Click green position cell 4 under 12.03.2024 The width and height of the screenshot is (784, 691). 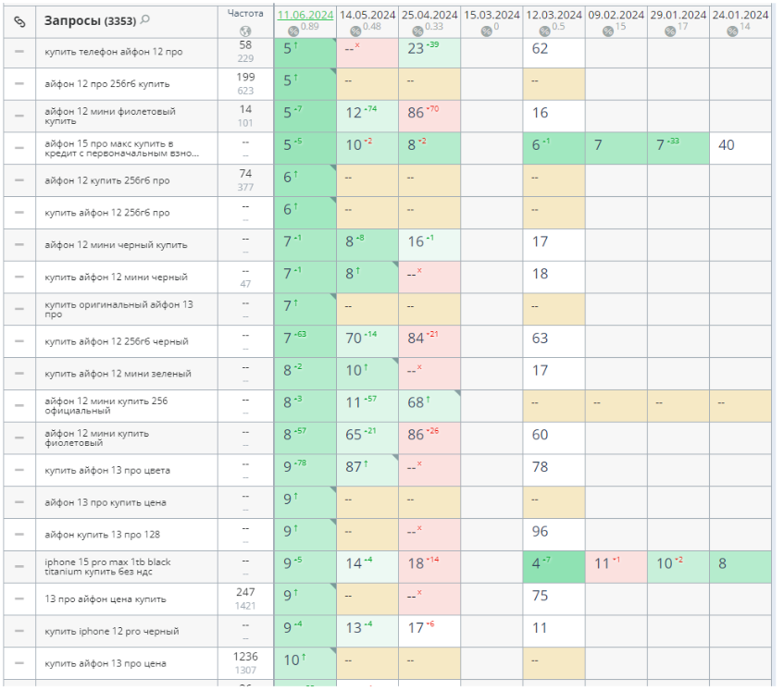tap(554, 567)
